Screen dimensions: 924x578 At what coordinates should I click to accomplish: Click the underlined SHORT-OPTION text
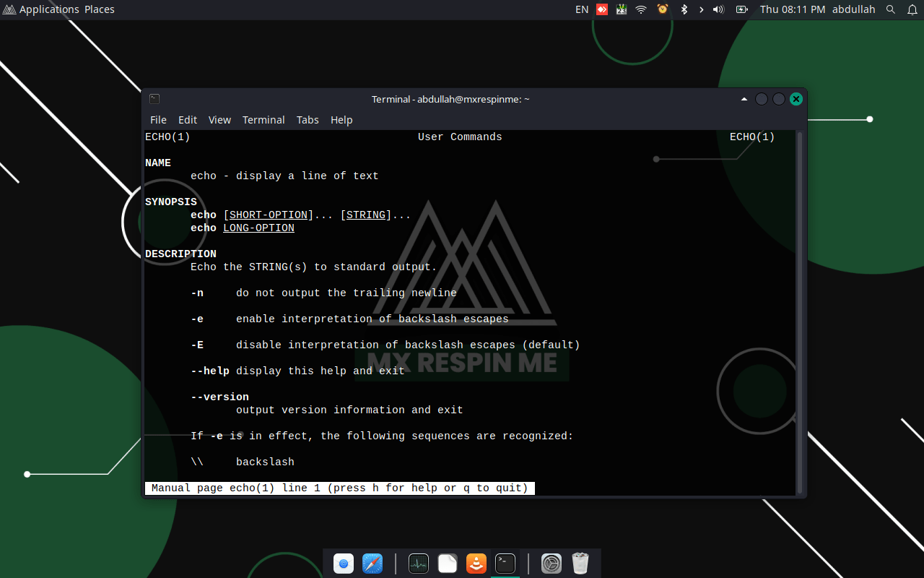click(269, 215)
